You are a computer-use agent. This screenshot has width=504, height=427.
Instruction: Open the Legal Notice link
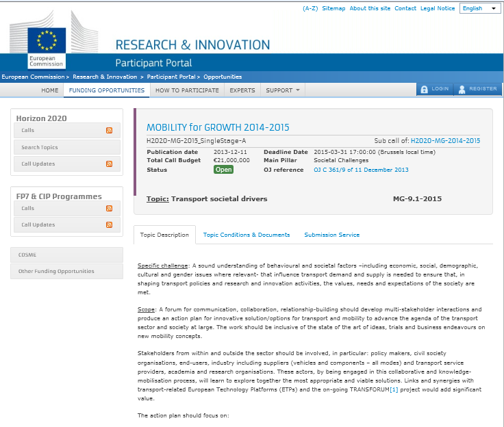(x=438, y=8)
